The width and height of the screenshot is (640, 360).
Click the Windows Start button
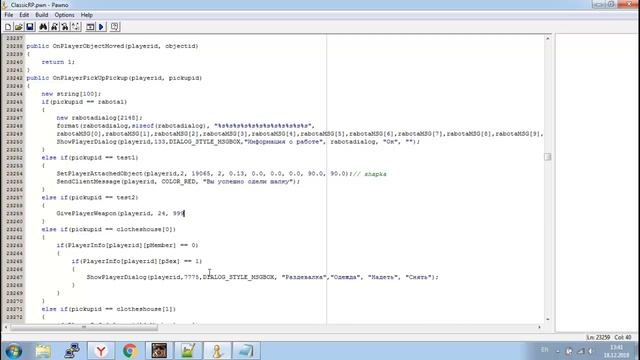(13, 351)
